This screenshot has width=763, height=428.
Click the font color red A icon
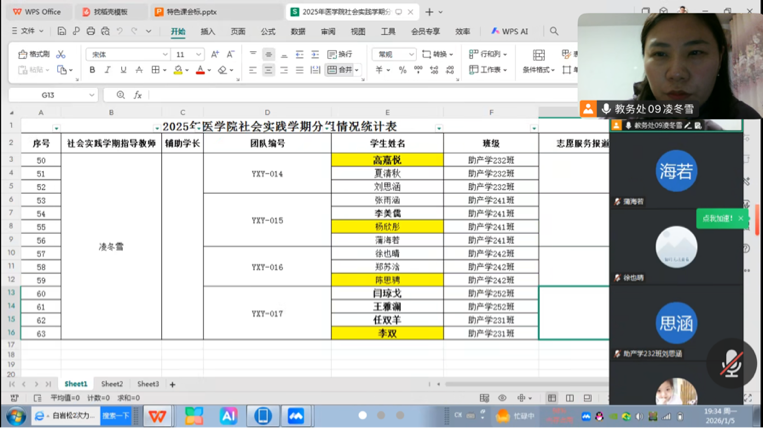[x=199, y=70]
